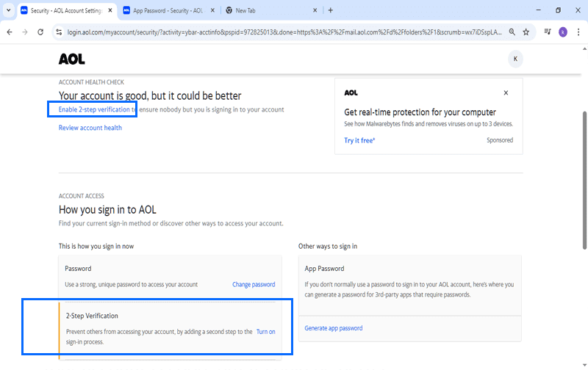Click the page vertical scrollbar thumb
The width and height of the screenshot is (588, 370).
click(584, 180)
